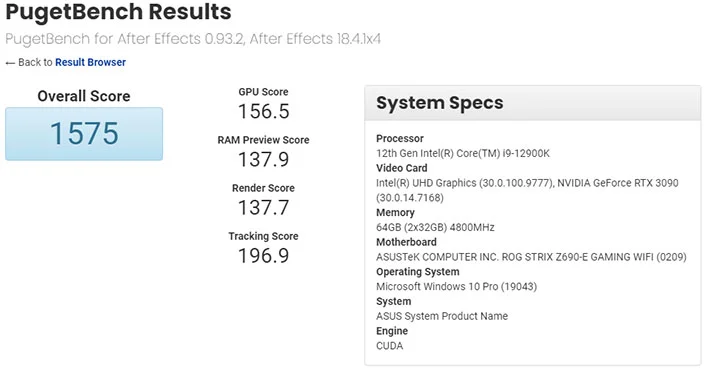Screen dimensions: 708x373
Task: Click the Video Card RTX 3090 entry
Action: (527, 190)
